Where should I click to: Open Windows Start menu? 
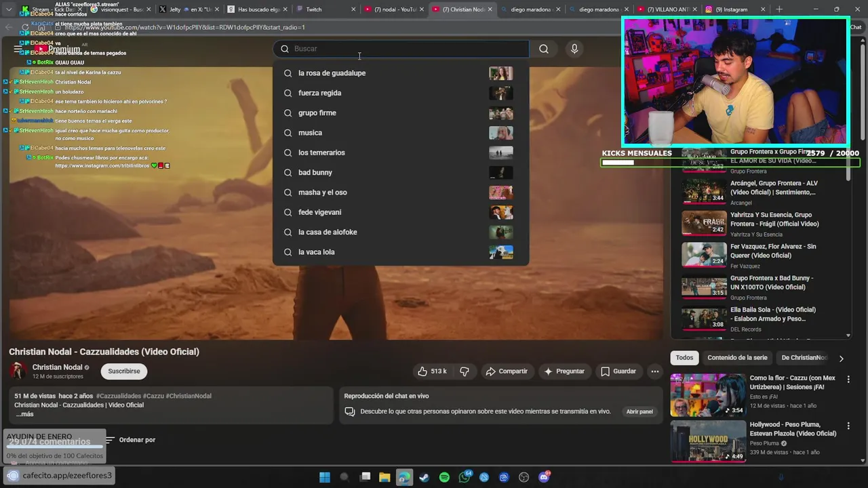click(x=324, y=477)
